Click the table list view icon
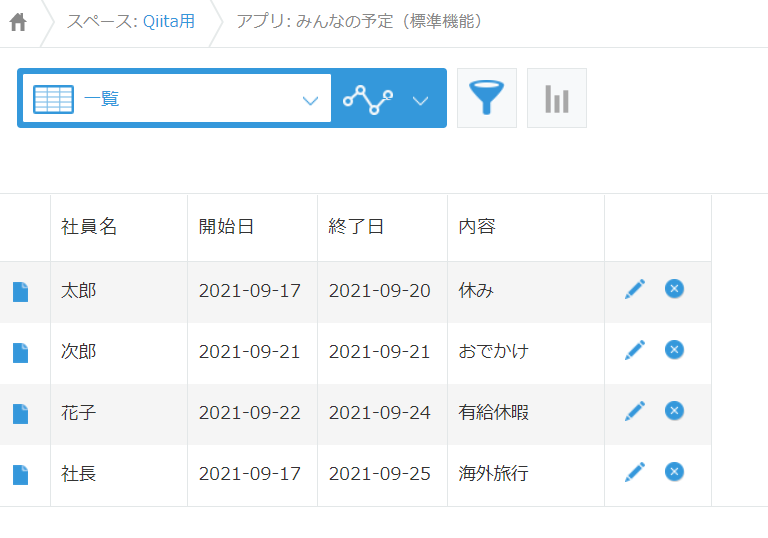 pos(53,99)
